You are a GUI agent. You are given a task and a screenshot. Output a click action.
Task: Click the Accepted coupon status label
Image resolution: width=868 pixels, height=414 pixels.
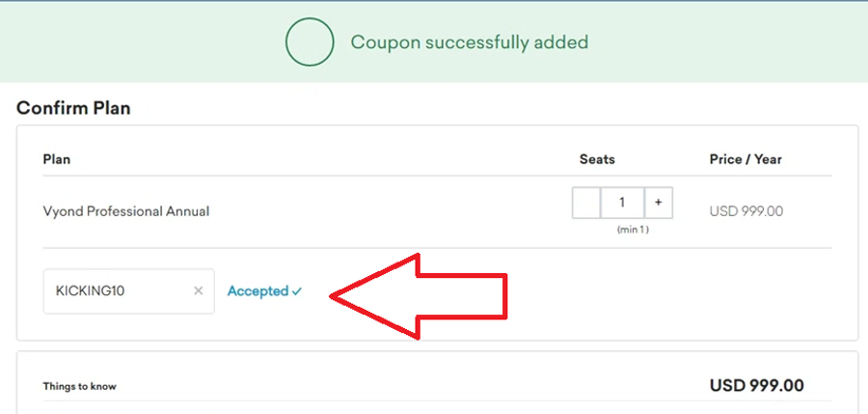258,290
